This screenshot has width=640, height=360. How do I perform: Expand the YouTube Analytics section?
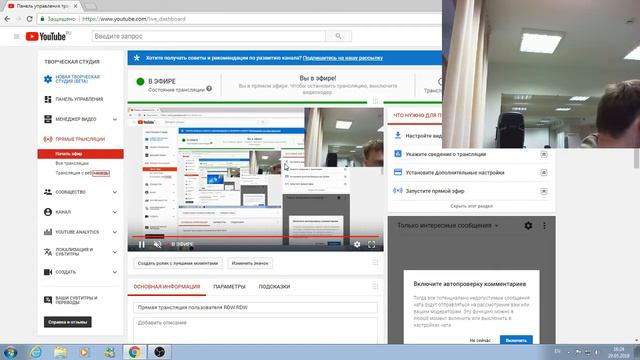pyautogui.click(x=115, y=232)
